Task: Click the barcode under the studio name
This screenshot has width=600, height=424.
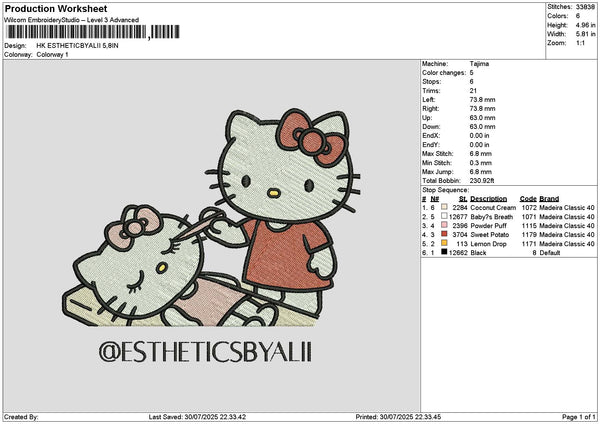Action: point(93,32)
